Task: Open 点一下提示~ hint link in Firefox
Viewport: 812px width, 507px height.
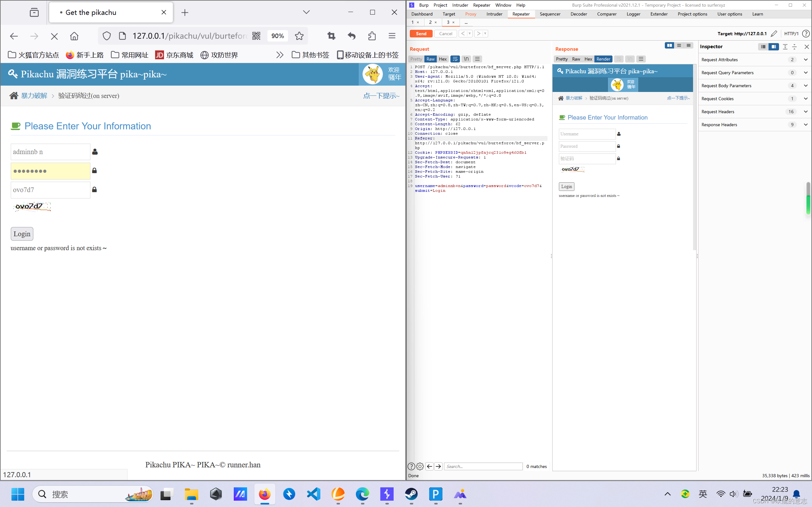Action: pos(381,96)
